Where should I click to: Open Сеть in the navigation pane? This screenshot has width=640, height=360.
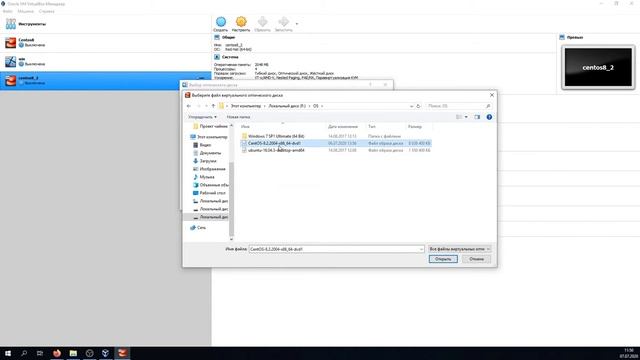pos(198,228)
